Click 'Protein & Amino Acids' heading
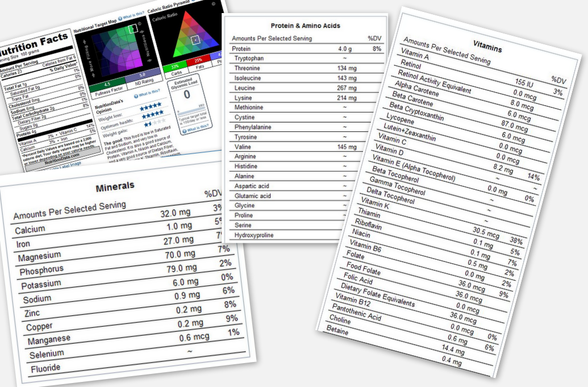This screenshot has width=588, height=387. [x=305, y=26]
